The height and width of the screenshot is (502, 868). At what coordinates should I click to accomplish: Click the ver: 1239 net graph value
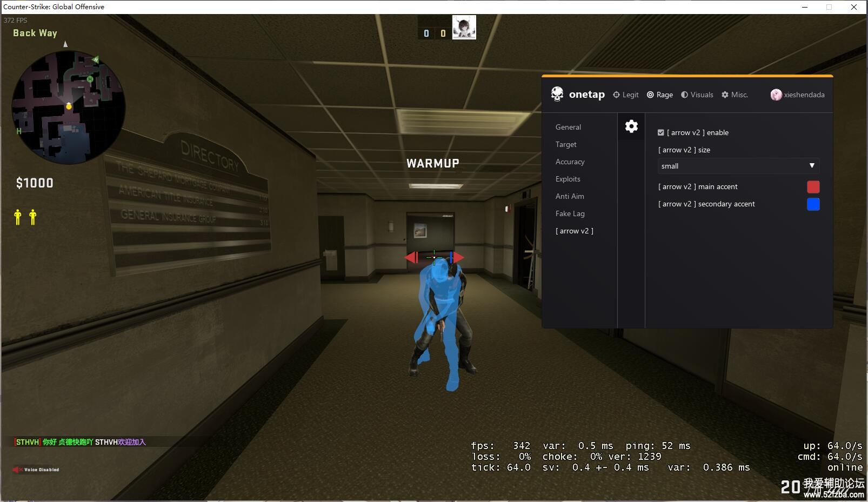coord(635,457)
